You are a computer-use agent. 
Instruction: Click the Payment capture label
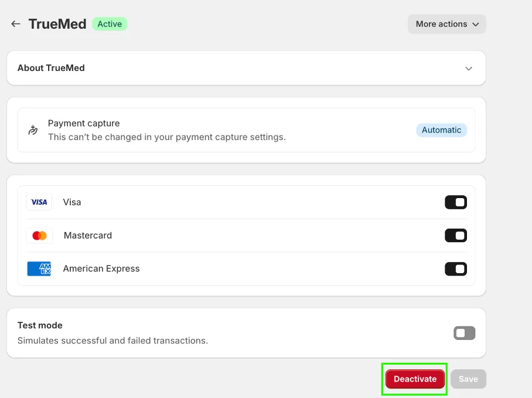(x=84, y=123)
